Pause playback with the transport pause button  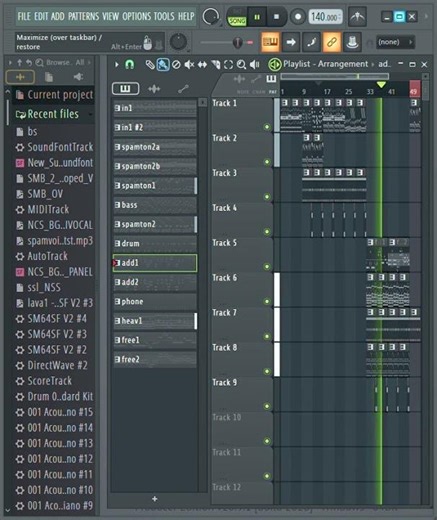tap(257, 17)
